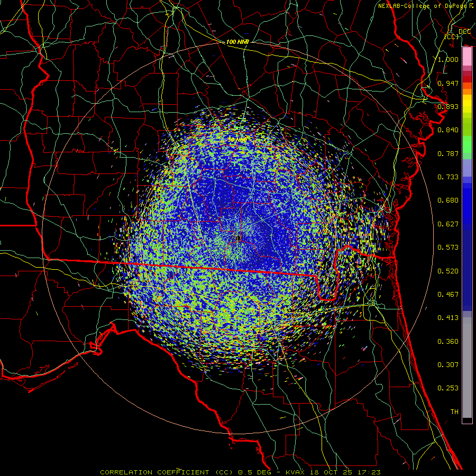This screenshot has width=476, height=476.
Task: Select the 0.733 scale value
Action: pyautogui.click(x=448, y=177)
